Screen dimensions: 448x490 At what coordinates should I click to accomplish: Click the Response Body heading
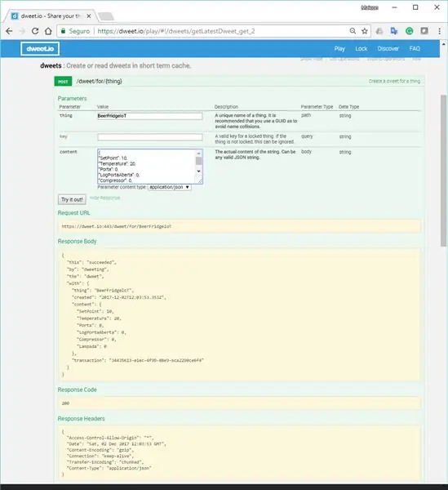[x=77, y=241]
